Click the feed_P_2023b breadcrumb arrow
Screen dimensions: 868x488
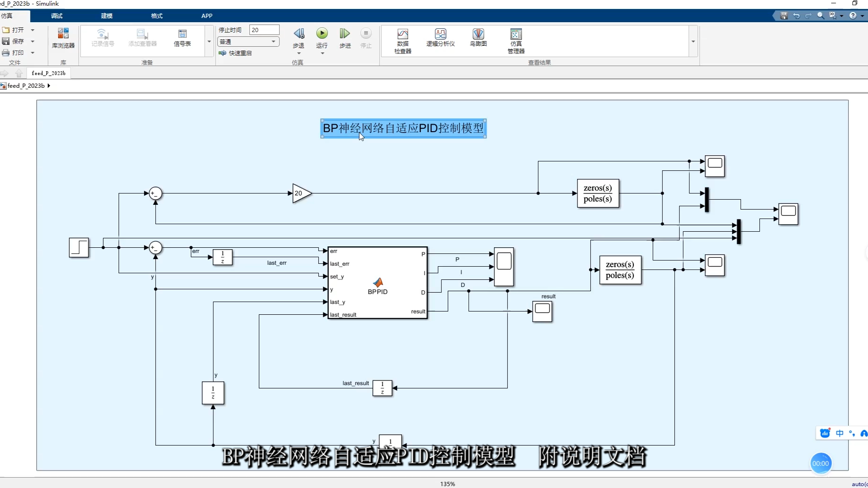[49, 85]
